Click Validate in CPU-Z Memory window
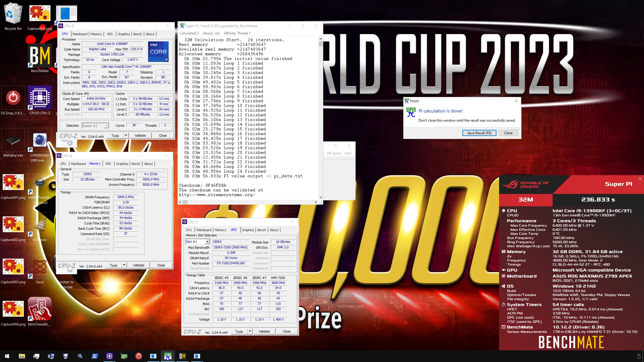644x362 pixels. (x=138, y=265)
